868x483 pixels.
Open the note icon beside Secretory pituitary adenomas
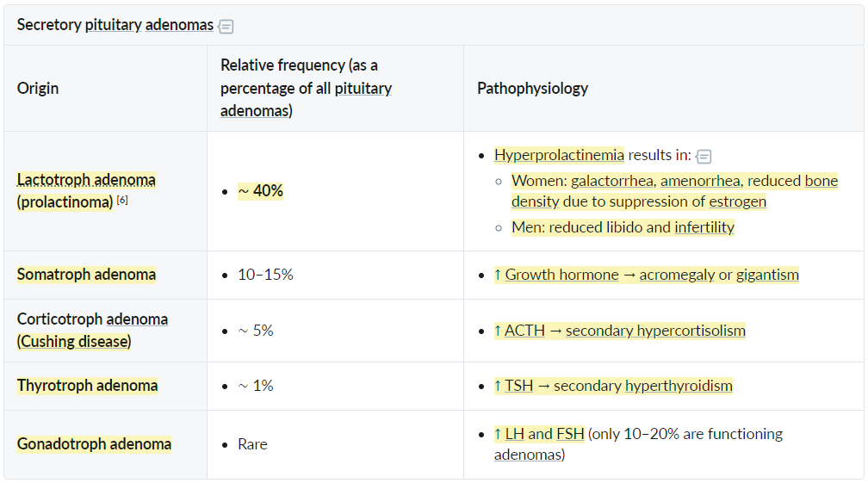pyautogui.click(x=226, y=26)
